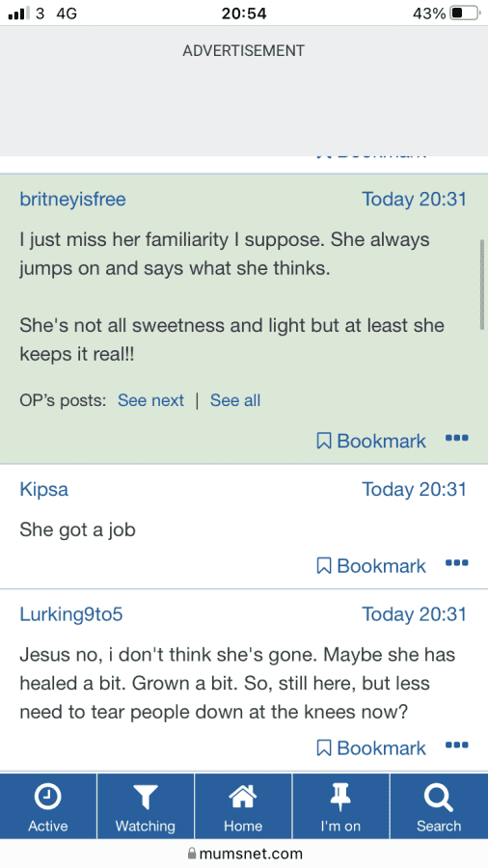Viewport: 488px width, 868px height.
Task: Open britneyisfree's user profile
Action: pyautogui.click(x=73, y=199)
